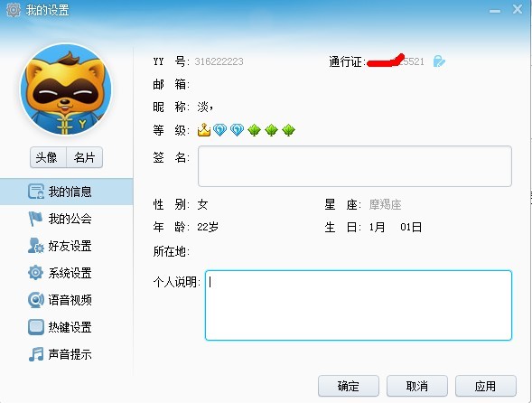This screenshot has width=532, height=403.
Task: Select the 我的信息 card icon
Action: pyautogui.click(x=36, y=192)
